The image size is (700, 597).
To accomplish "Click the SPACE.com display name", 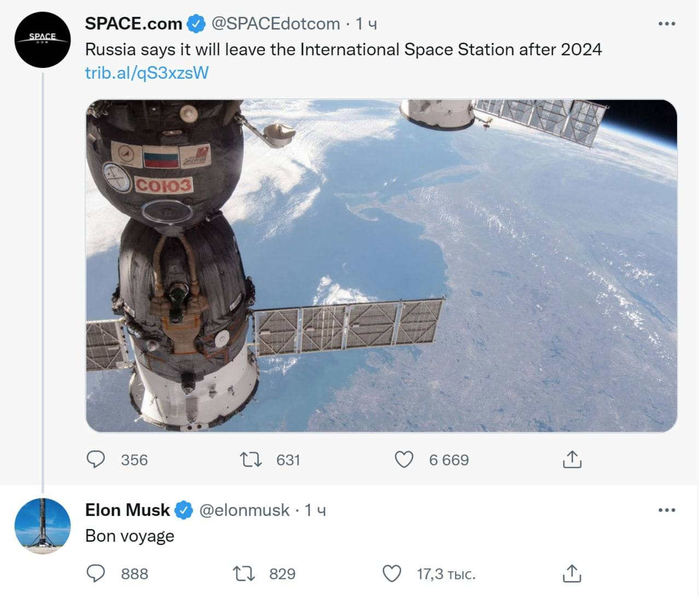I will (x=133, y=24).
